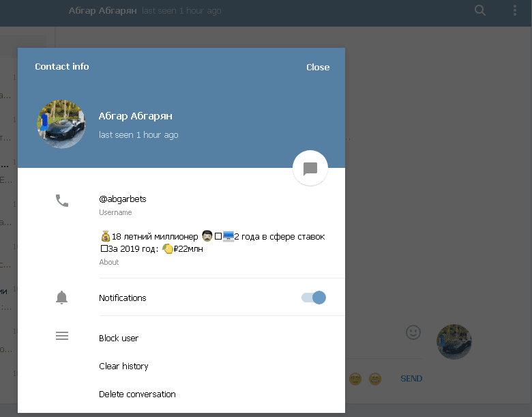Click the SEND button
The width and height of the screenshot is (532, 417).
(411, 379)
